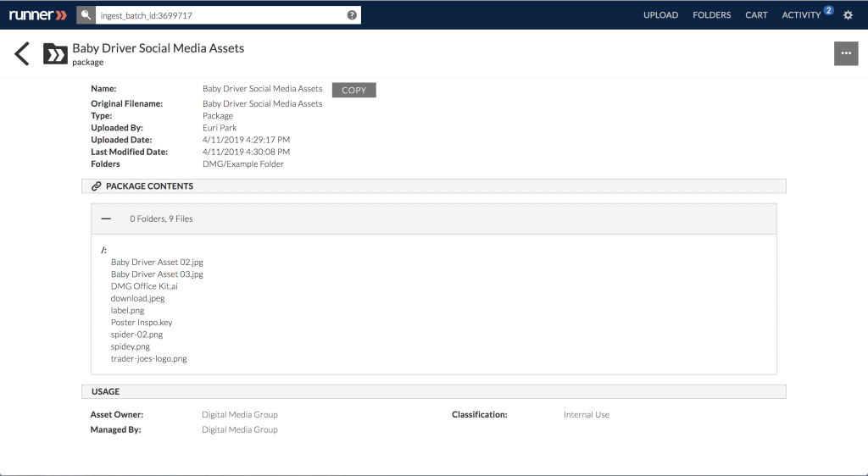Open the FOLDERS menu item
The image size is (868, 476).
click(x=711, y=15)
